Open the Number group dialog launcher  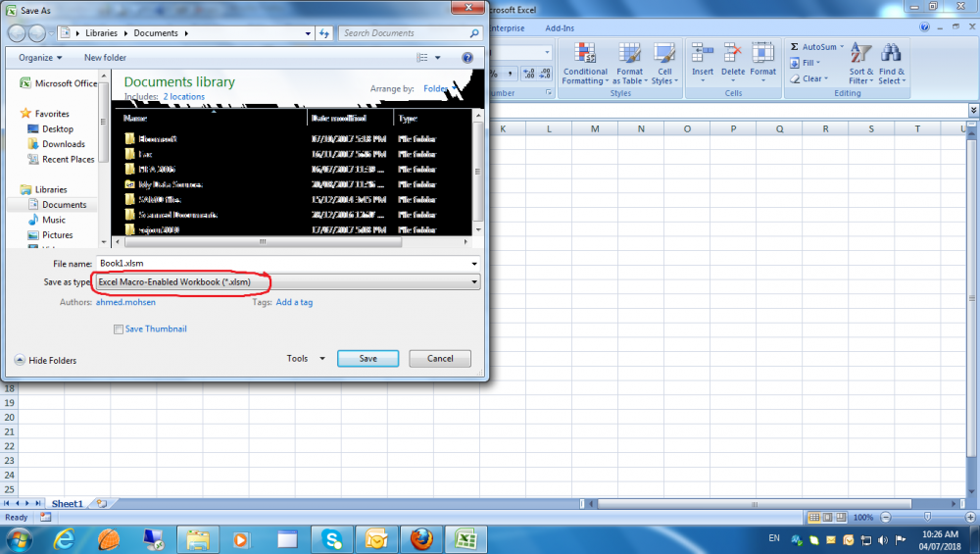[x=549, y=92]
